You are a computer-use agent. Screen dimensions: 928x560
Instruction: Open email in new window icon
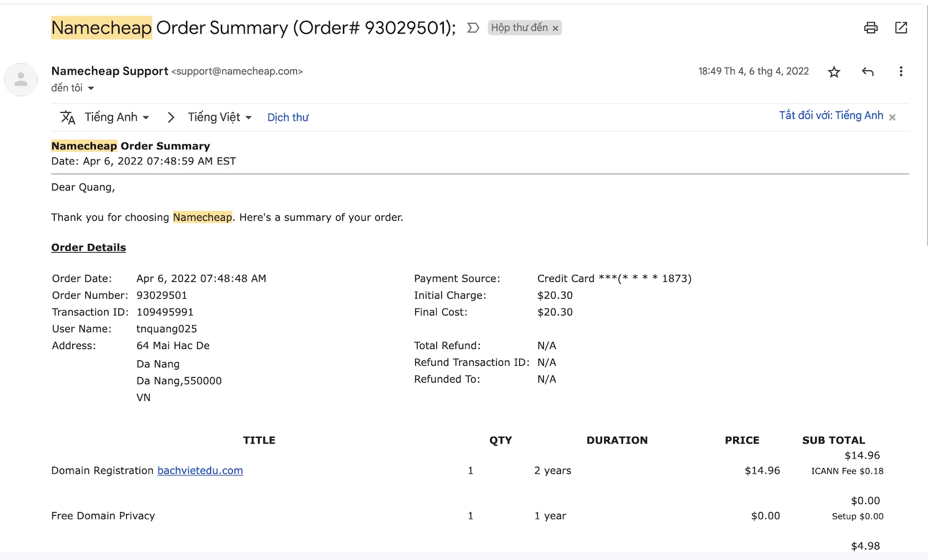pos(901,27)
